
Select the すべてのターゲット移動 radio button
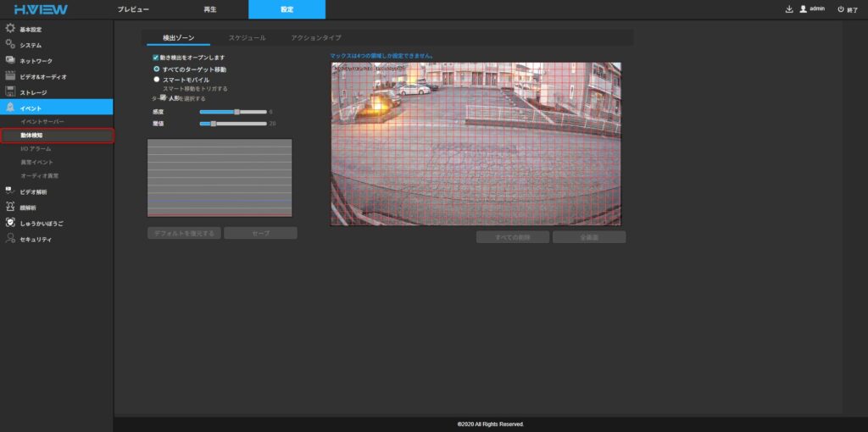click(156, 69)
